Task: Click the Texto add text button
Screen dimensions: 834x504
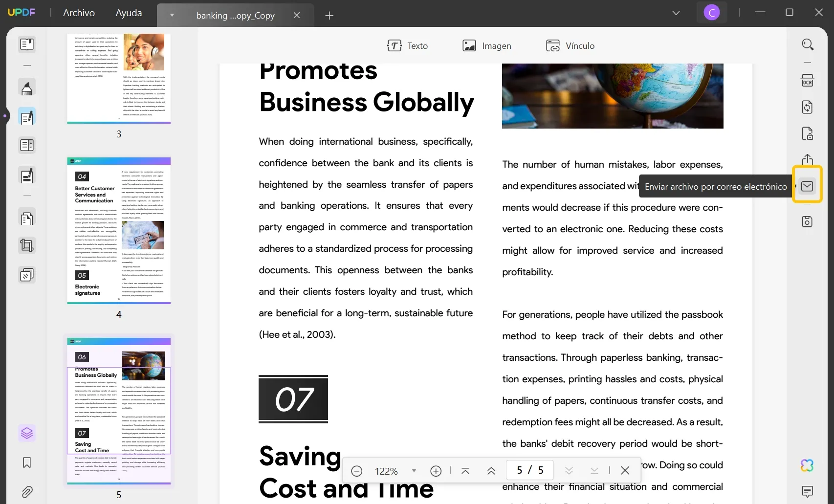Action: (408, 45)
